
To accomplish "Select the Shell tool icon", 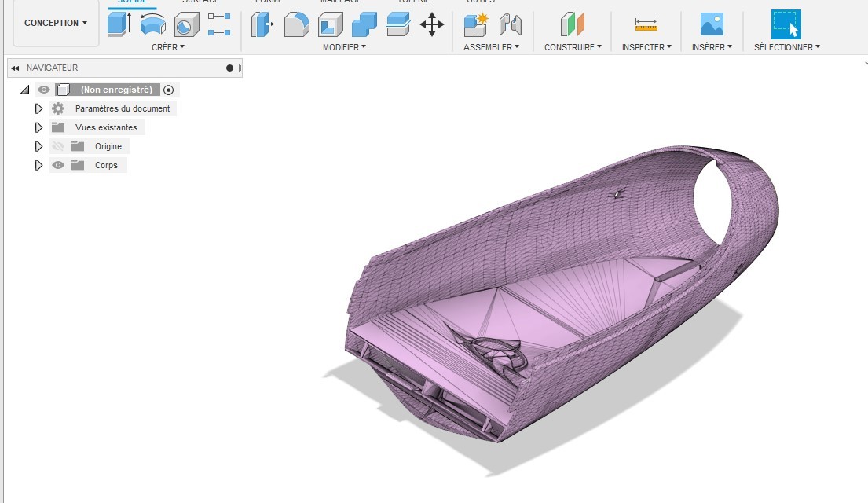I will click(x=331, y=25).
